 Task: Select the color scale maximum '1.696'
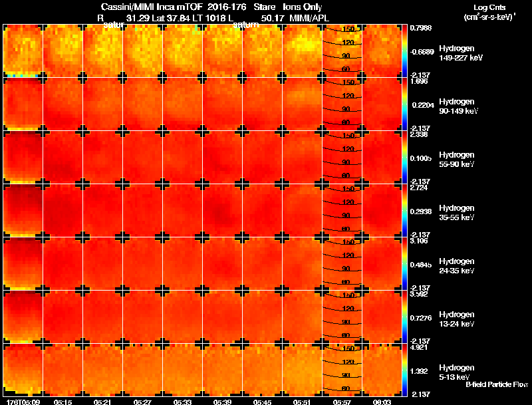tap(419, 81)
